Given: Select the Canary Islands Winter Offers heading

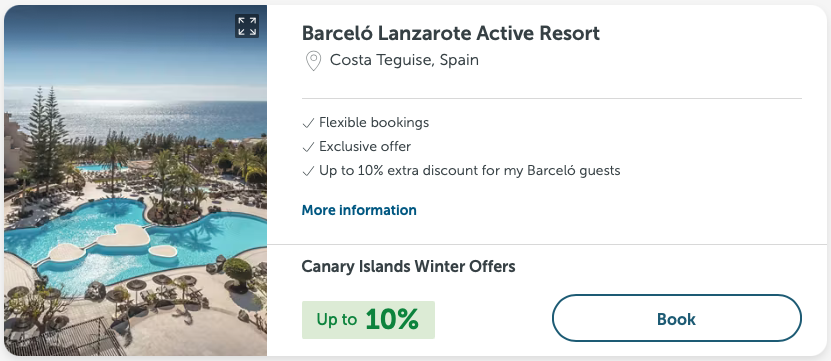Looking at the screenshot, I should pyautogui.click(x=408, y=266).
